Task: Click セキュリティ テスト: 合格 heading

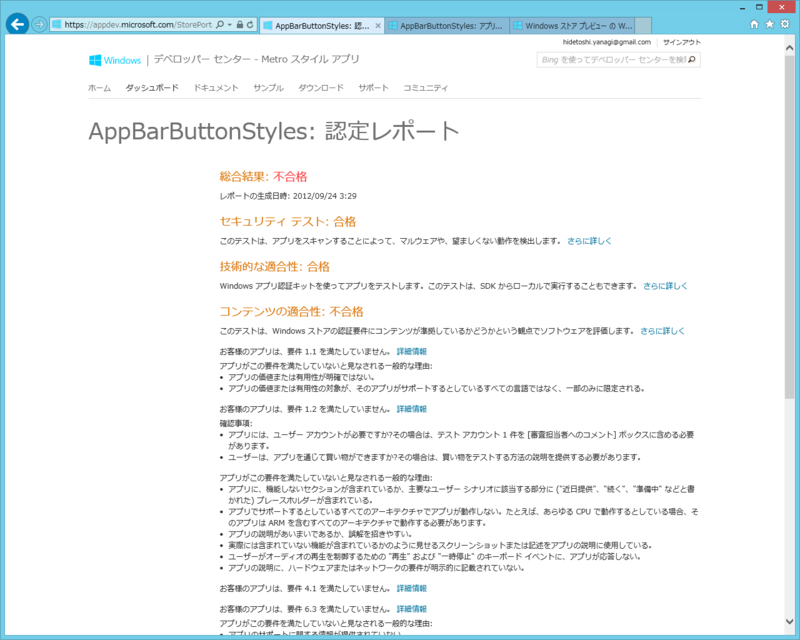Action: (288, 221)
